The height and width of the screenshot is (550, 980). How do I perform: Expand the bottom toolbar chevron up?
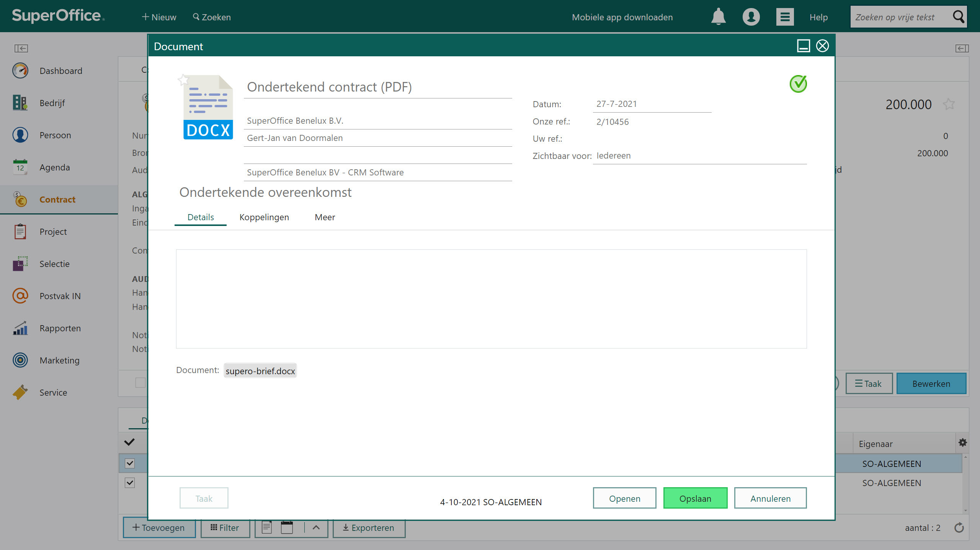click(316, 527)
